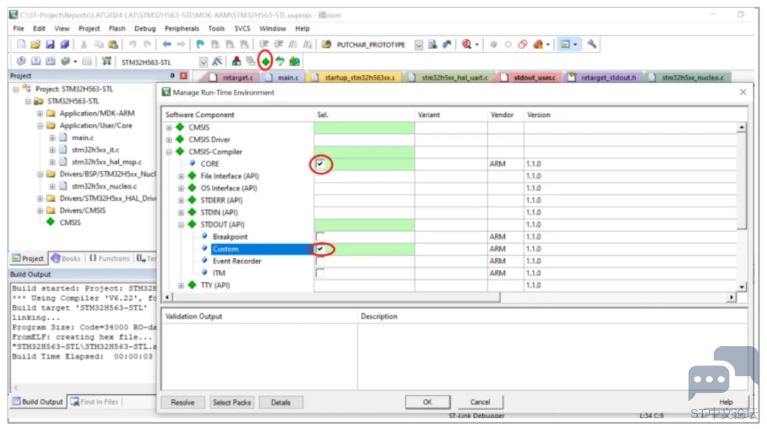Click the Save file toolbar icon

tap(50, 45)
